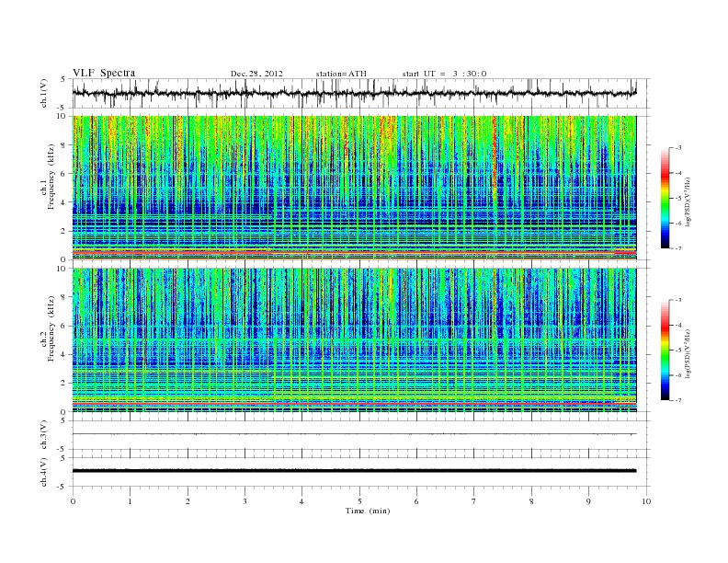Click time axis tick label "0"
The height and width of the screenshot is (563, 728).
click(73, 501)
